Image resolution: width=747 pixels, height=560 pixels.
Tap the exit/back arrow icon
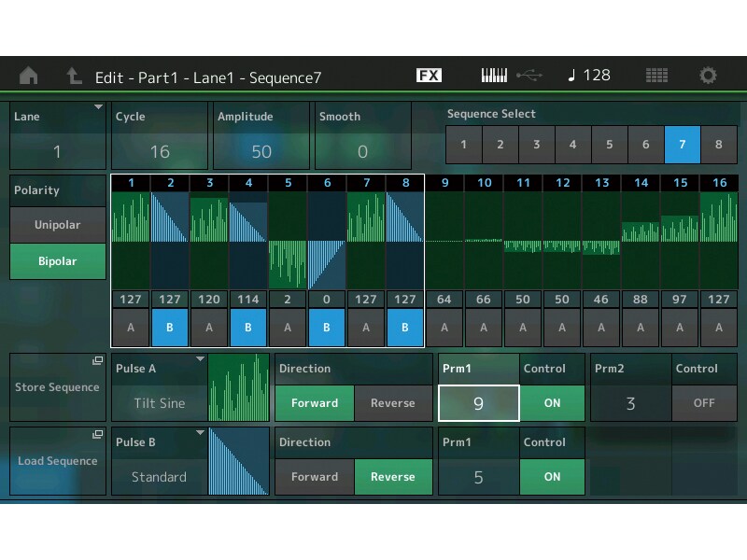click(x=74, y=76)
